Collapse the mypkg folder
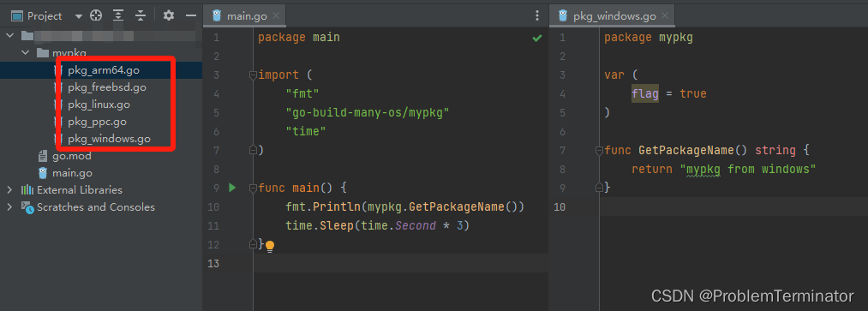 (25, 52)
